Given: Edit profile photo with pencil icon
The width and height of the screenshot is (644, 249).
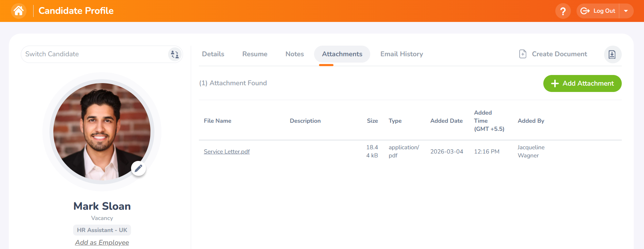Looking at the screenshot, I should (138, 168).
